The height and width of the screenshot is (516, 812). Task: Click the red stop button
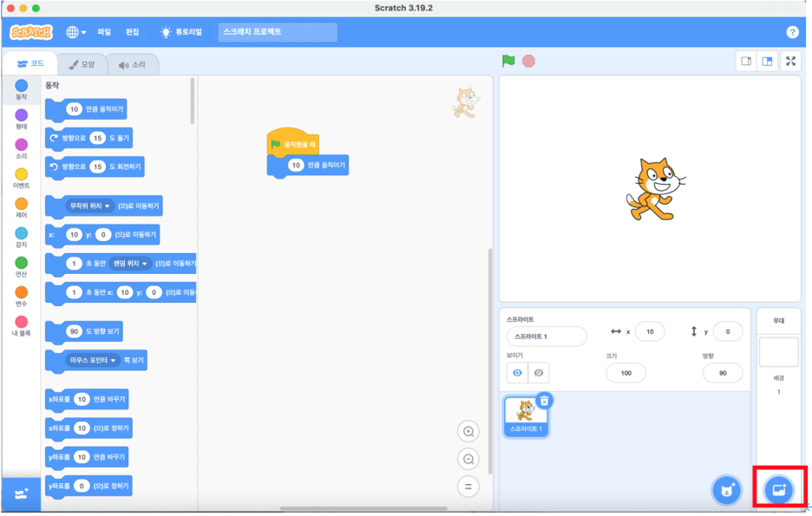(x=528, y=61)
